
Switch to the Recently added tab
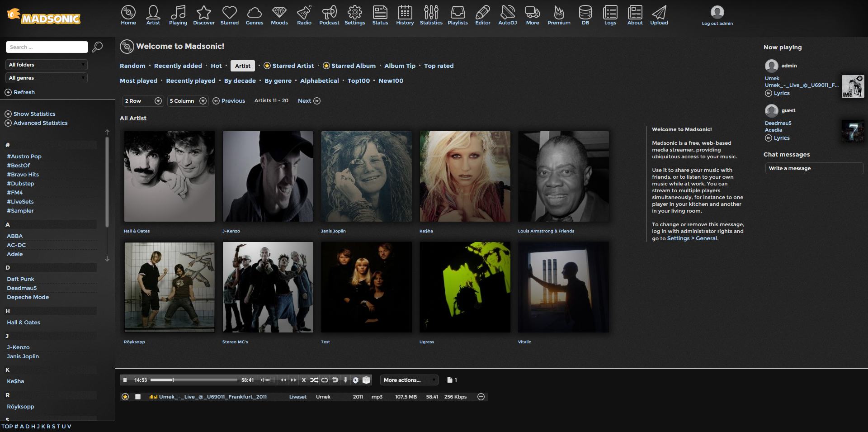click(178, 66)
